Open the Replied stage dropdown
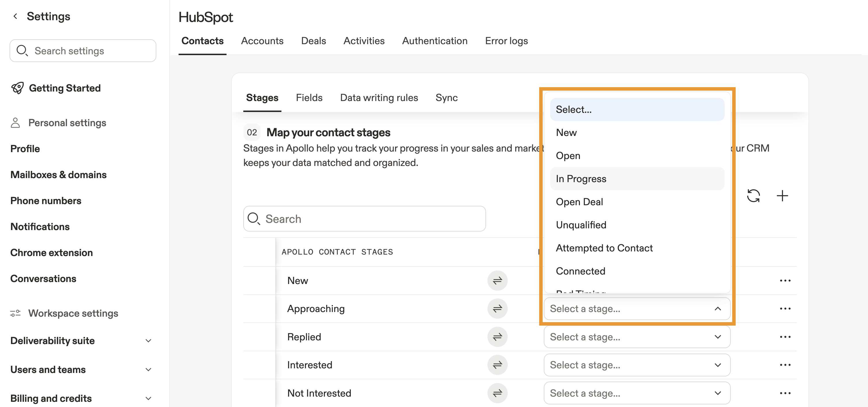 (637, 337)
